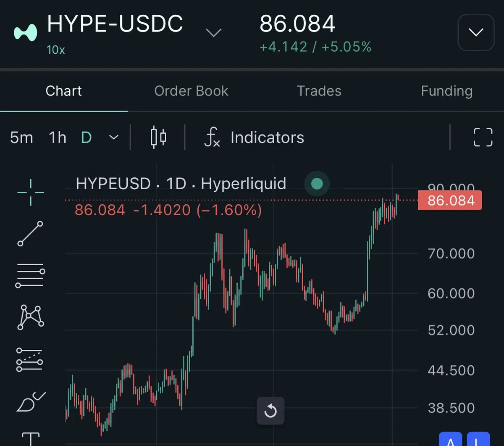504x446 pixels.
Task: Enter fullscreen chart mode
Action: point(483,137)
